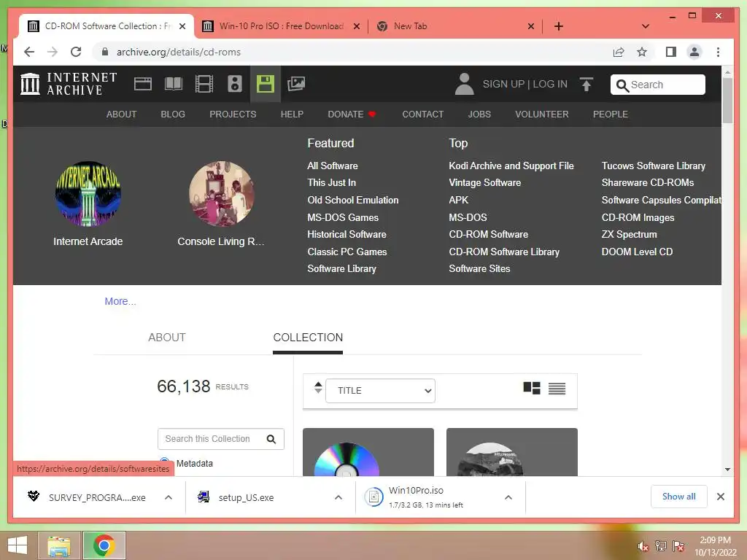Open File Explorer from the taskbar

58,545
